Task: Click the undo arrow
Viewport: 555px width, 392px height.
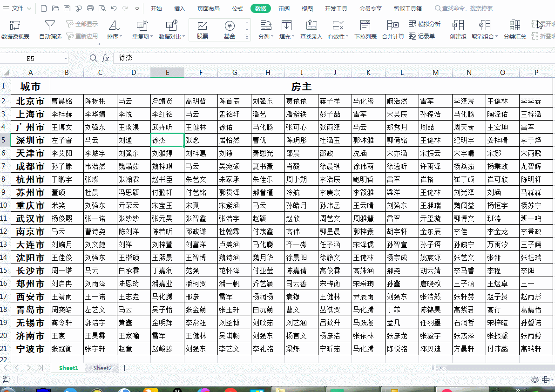Action: tap(114, 8)
